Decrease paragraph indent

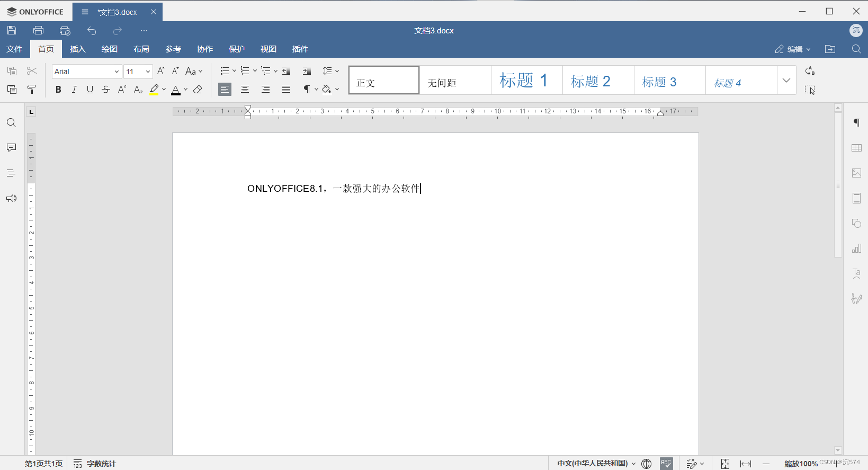click(287, 70)
